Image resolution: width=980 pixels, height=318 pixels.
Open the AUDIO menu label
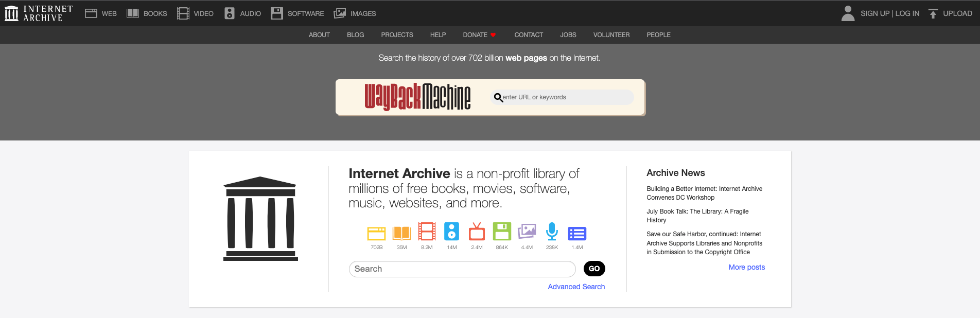click(x=251, y=13)
